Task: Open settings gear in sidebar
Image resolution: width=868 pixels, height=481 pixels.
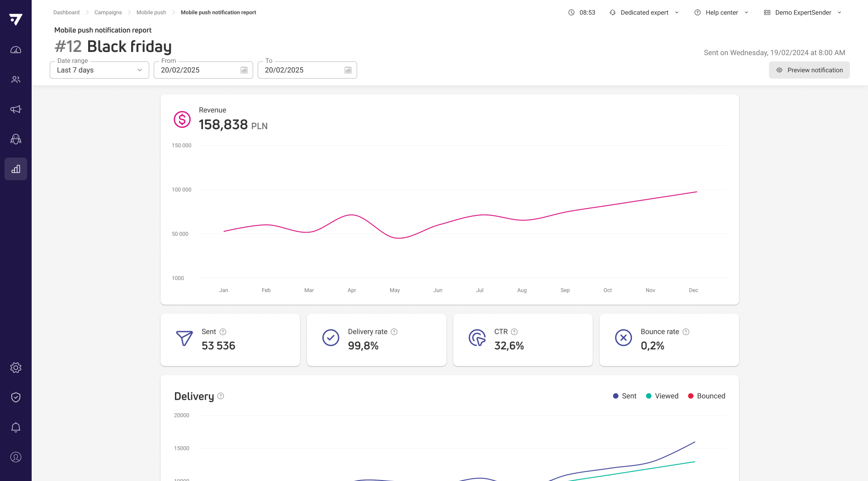Action: [16, 368]
